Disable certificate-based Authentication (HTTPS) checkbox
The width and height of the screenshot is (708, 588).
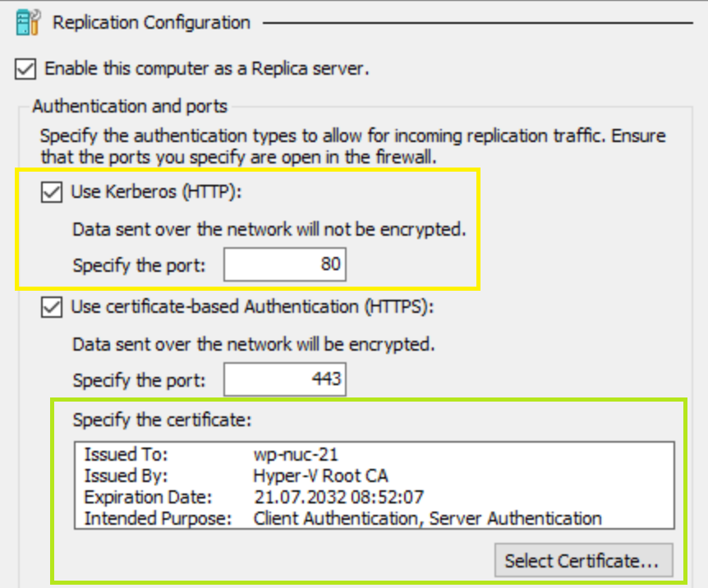52,307
